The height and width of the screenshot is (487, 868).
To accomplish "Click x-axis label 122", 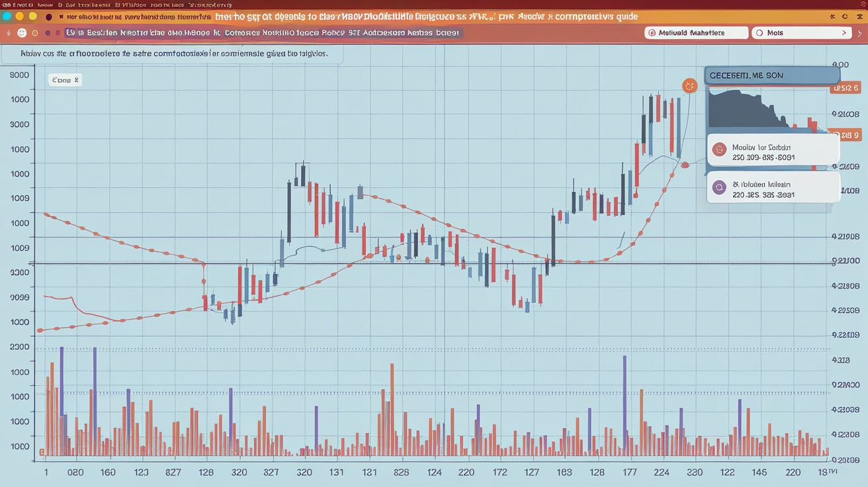I will click(727, 472).
